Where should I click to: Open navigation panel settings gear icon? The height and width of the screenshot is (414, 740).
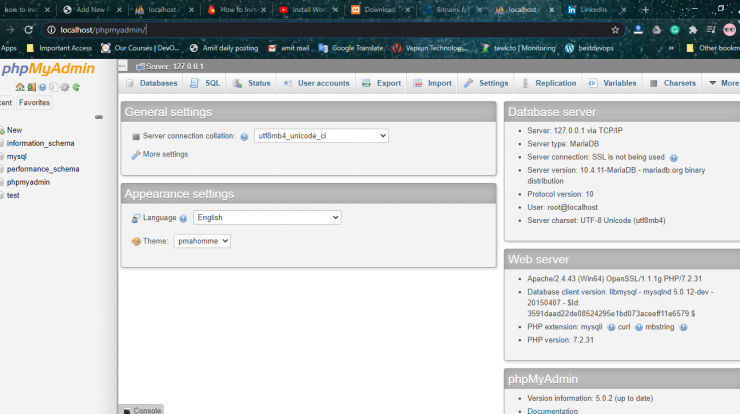65,87
